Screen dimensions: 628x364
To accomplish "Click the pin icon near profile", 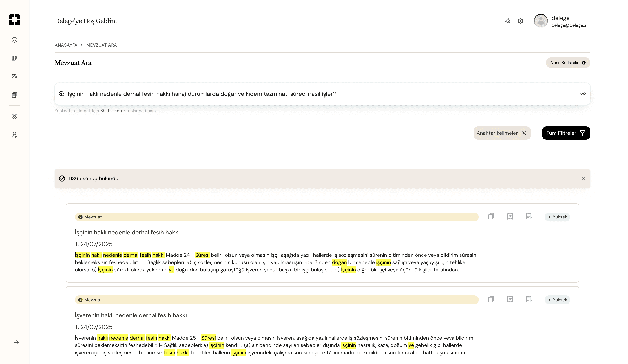I will (508, 21).
